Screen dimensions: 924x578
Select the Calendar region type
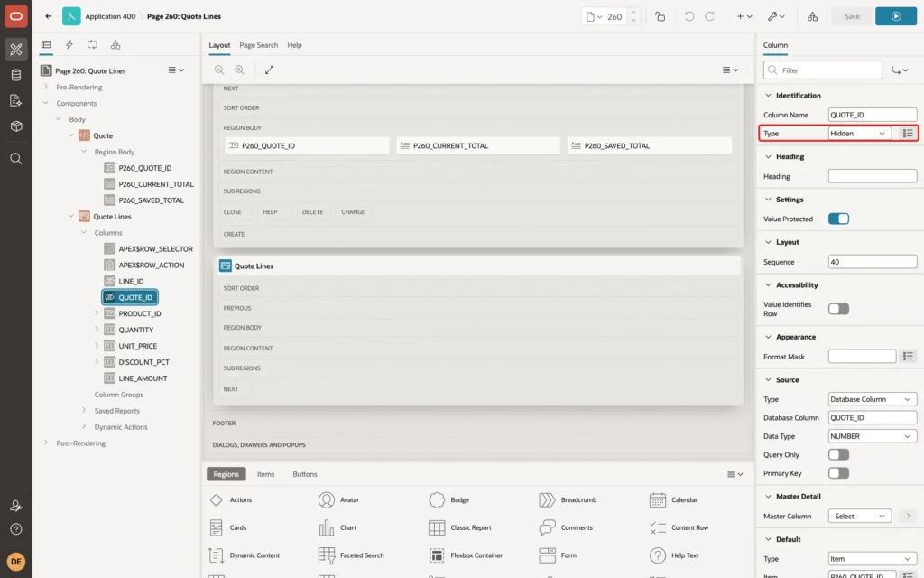click(673, 499)
